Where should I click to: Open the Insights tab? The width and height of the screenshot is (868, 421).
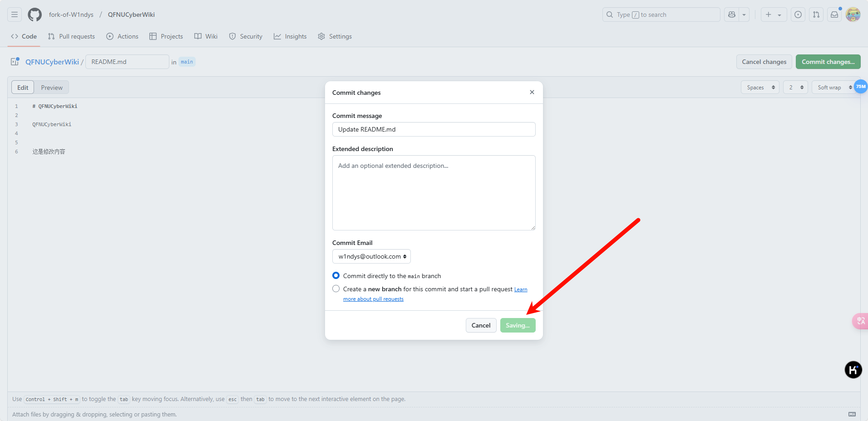pyautogui.click(x=290, y=36)
